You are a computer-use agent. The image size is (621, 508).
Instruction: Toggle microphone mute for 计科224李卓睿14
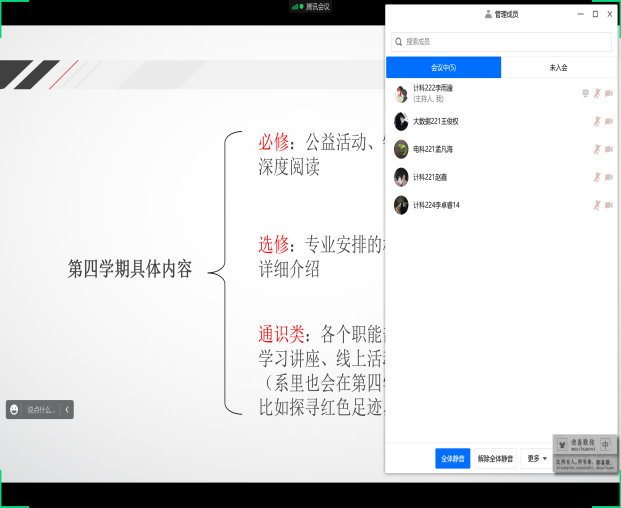[x=597, y=206]
